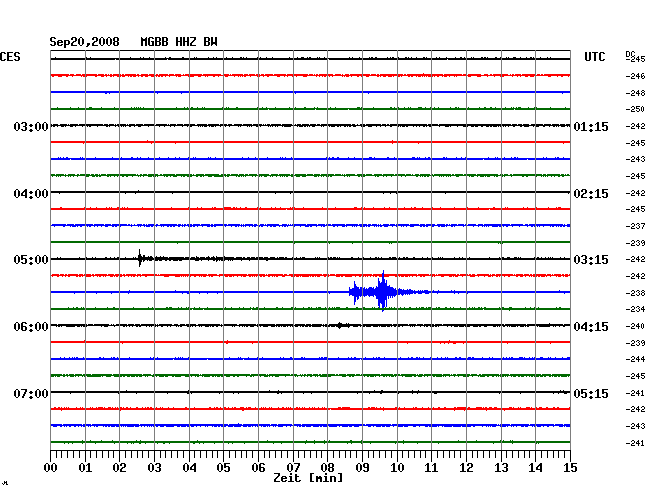This screenshot has height=494, width=650.
Task: Click the 04 minute axis label
Action: (189, 468)
